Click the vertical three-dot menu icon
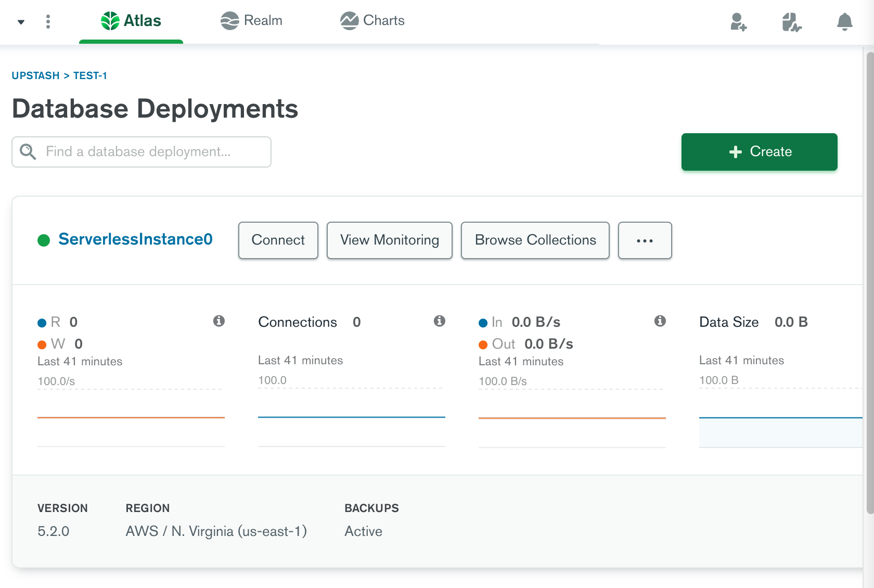874x588 pixels. [x=48, y=21]
